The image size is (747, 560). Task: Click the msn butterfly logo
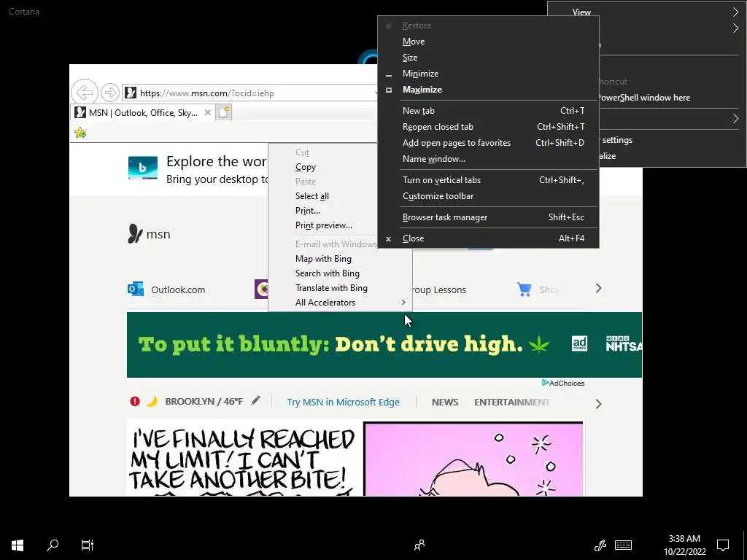click(x=135, y=234)
